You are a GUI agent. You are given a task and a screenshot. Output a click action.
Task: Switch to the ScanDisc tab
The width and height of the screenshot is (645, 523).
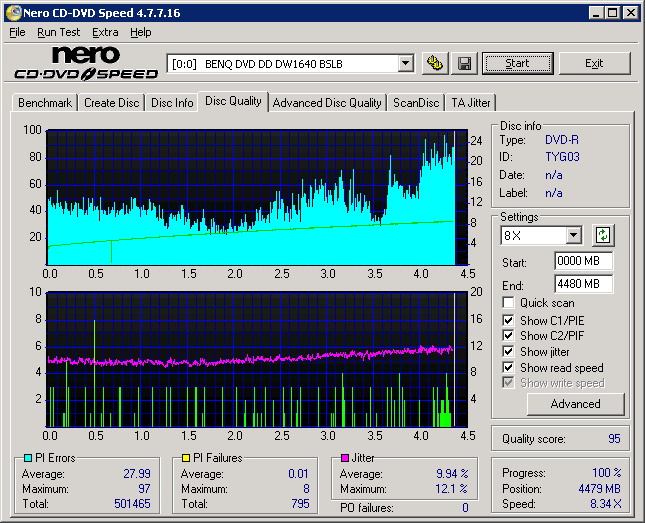coord(415,103)
